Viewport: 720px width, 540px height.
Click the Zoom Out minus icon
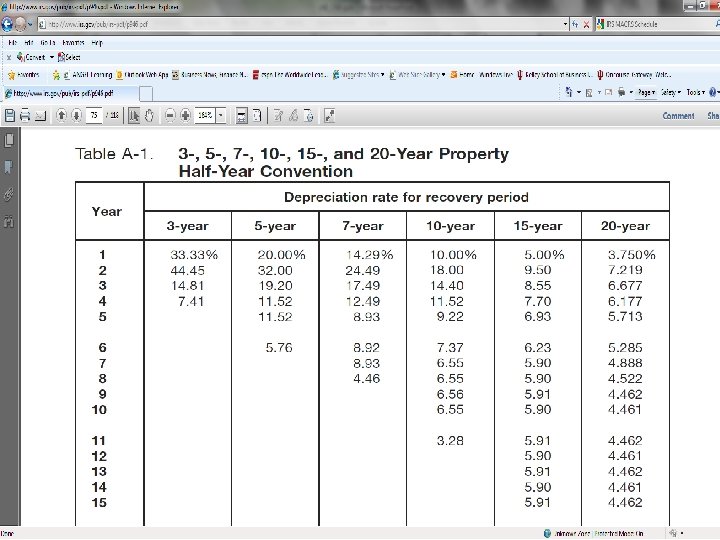tap(170, 115)
